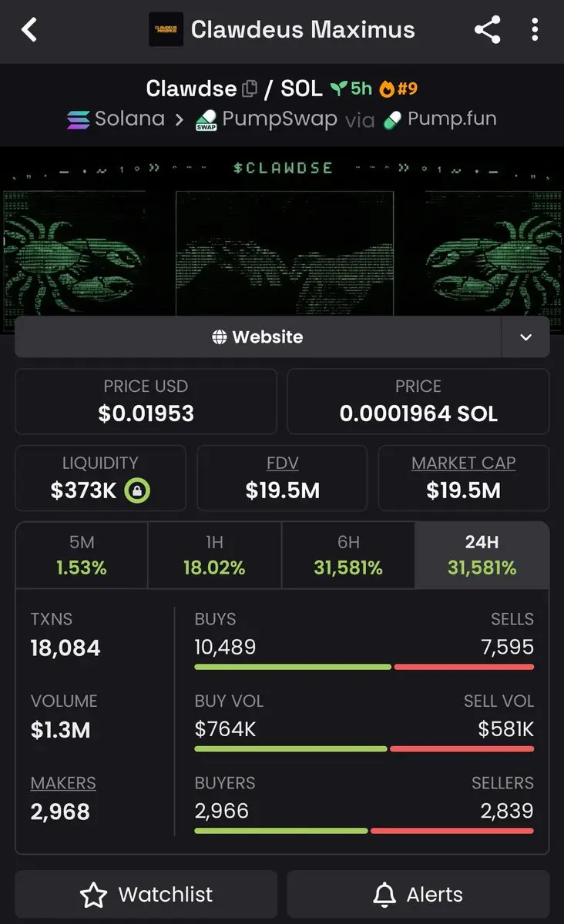Open the share icon
This screenshot has height=924, width=564.
487,30
